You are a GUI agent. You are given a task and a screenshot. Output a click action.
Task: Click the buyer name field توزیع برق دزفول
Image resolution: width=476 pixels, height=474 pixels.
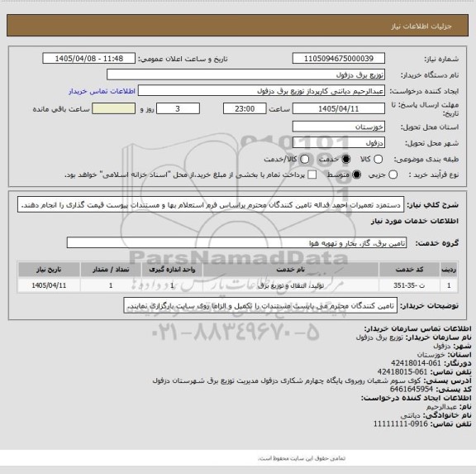coord(246,74)
